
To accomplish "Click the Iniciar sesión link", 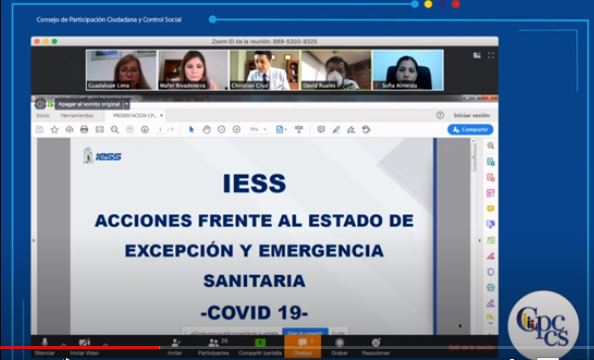I will pyautogui.click(x=472, y=115).
